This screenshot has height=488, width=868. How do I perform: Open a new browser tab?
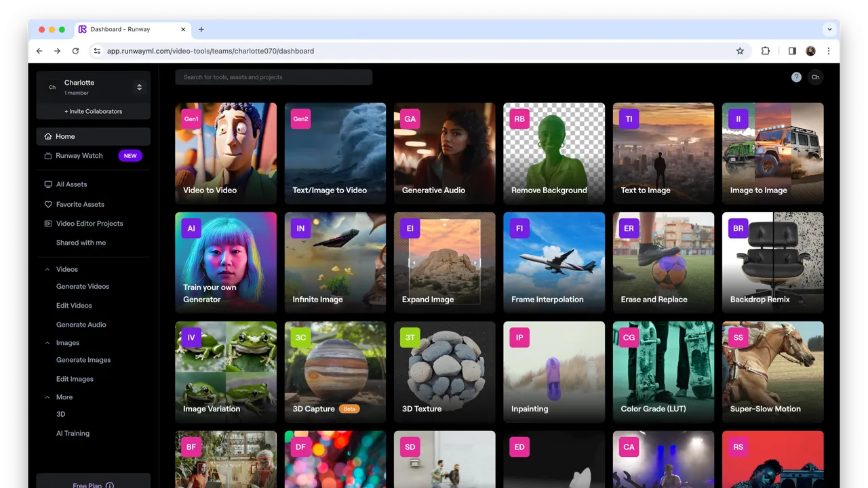(x=201, y=29)
